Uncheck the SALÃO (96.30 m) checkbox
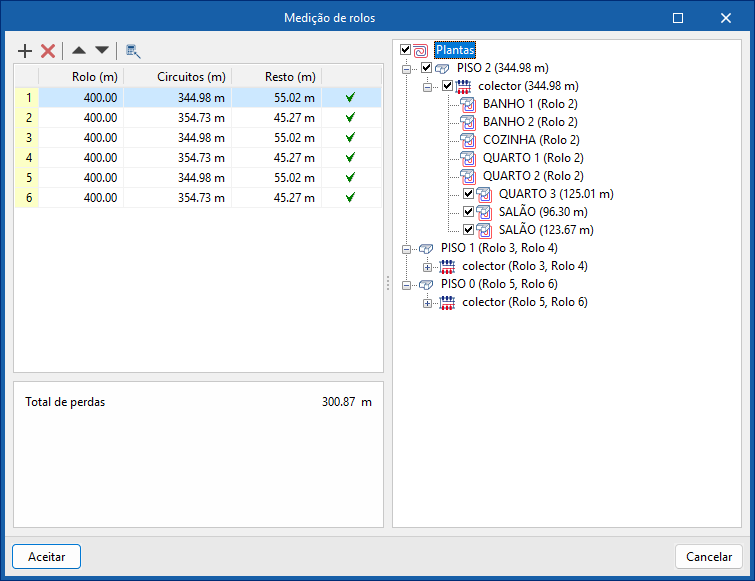The width and height of the screenshot is (755, 581). tap(469, 211)
